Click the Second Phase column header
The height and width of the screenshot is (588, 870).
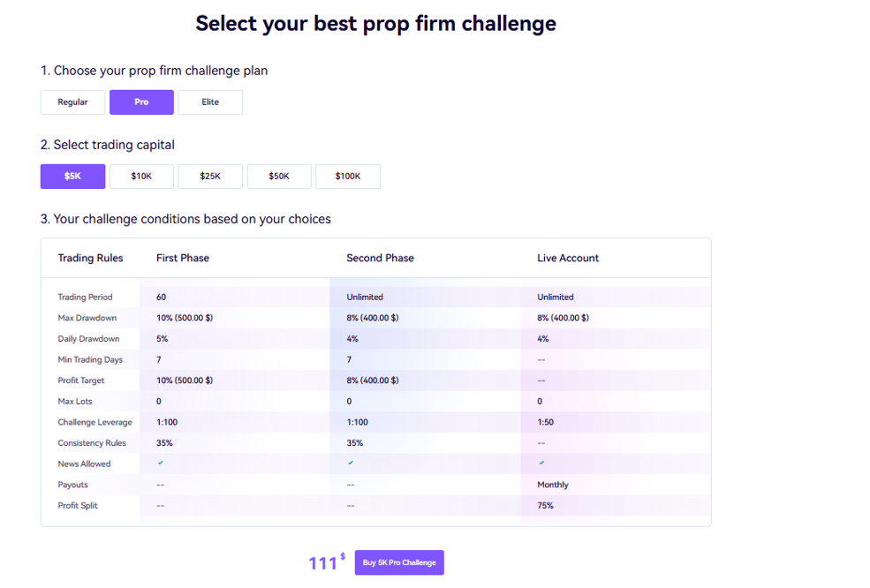point(380,258)
